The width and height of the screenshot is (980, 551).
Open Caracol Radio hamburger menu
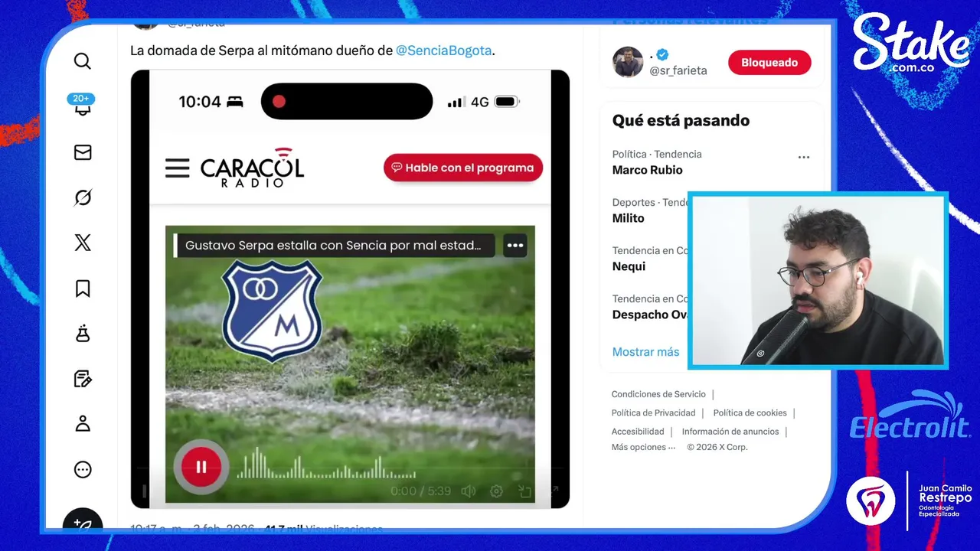click(x=177, y=168)
